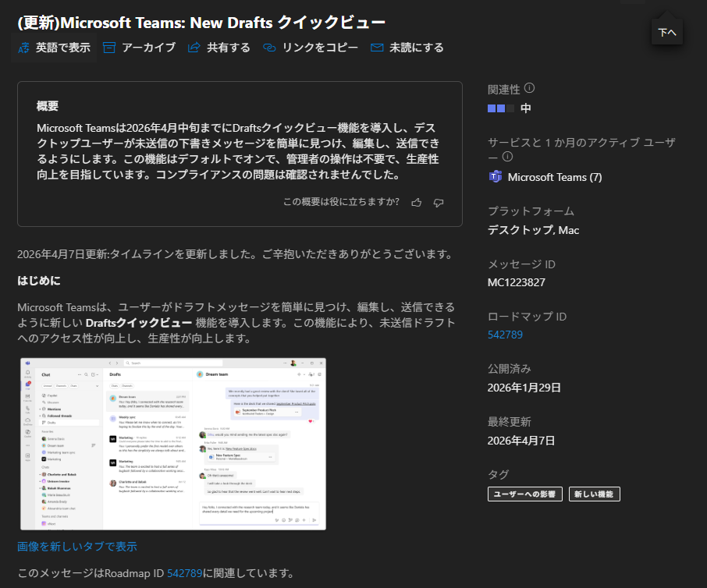Viewport: 707px width, 588px height.
Task: Archive the message with アーカイブ icon
Action: click(109, 48)
